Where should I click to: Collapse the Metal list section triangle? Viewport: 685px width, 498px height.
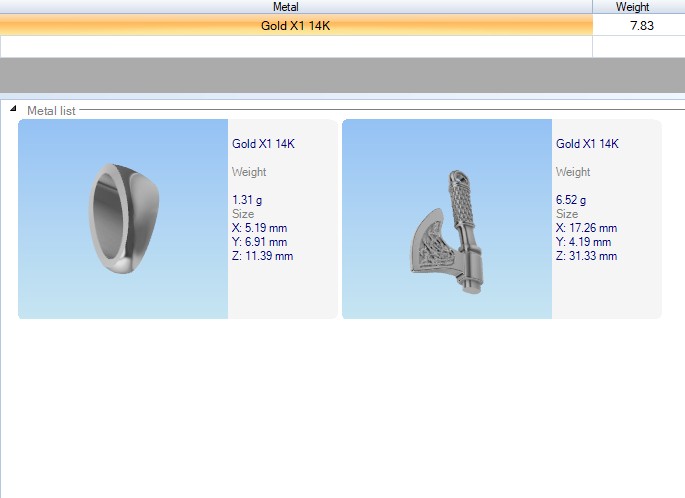[x=13, y=110]
